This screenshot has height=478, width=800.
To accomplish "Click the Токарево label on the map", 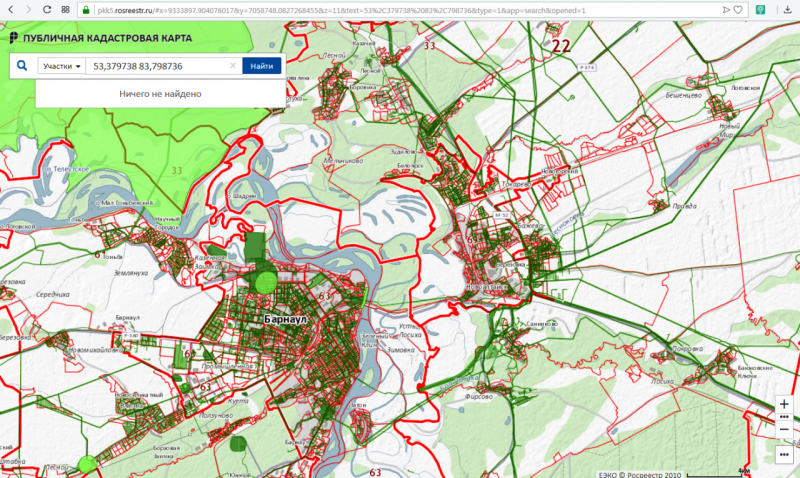I will (516, 184).
